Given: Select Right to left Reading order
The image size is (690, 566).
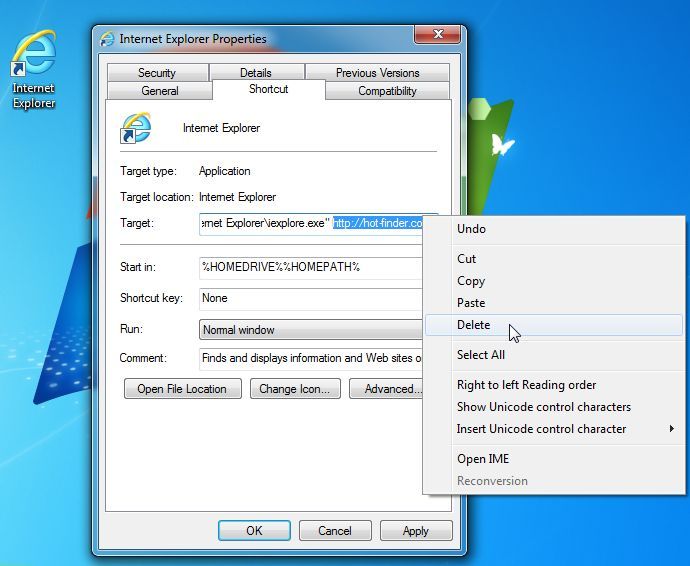Looking at the screenshot, I should tap(554, 385).
